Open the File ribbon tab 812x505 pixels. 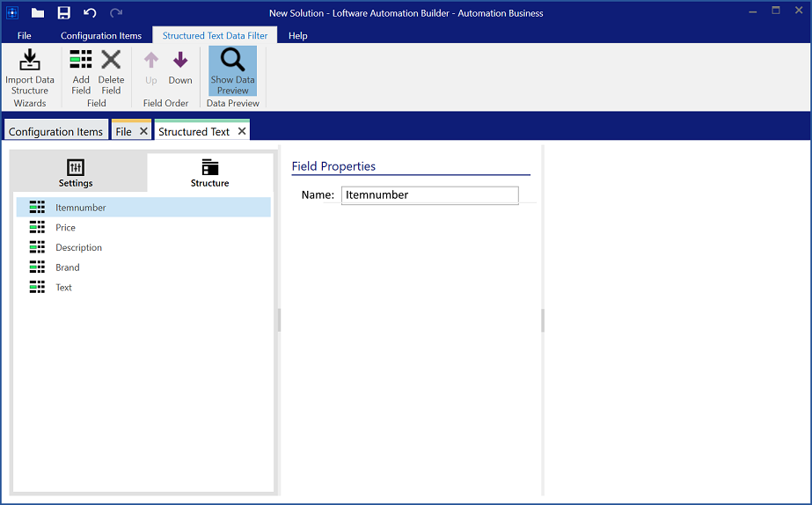tap(25, 36)
